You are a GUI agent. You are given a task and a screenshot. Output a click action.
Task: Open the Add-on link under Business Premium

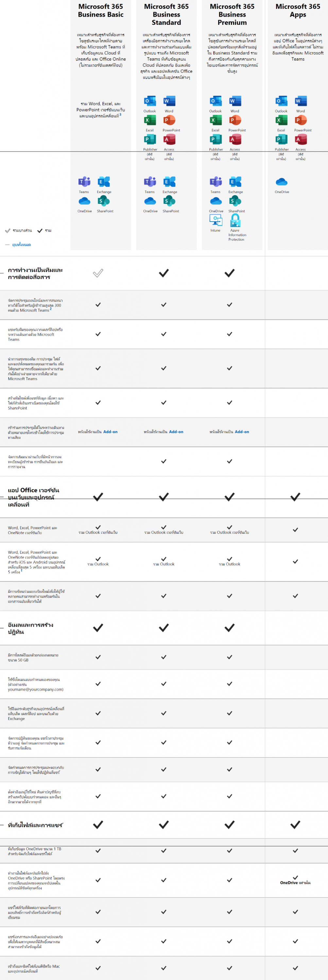[x=242, y=432]
